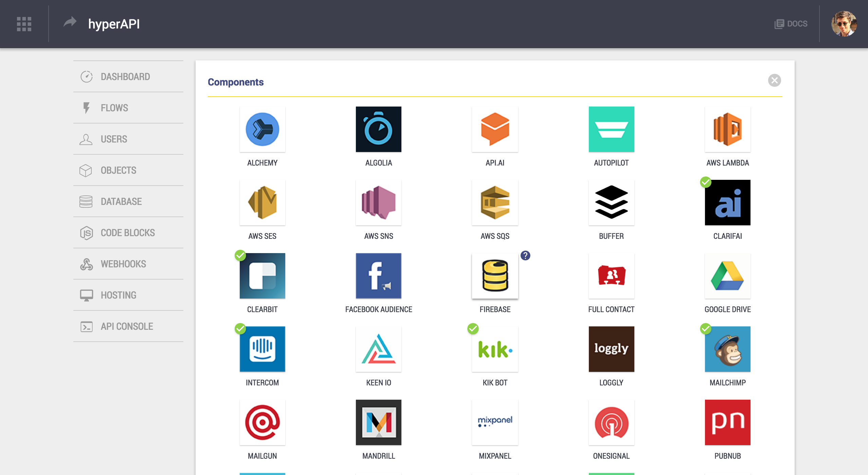Open the apps grid menu icon

pyautogui.click(x=24, y=24)
